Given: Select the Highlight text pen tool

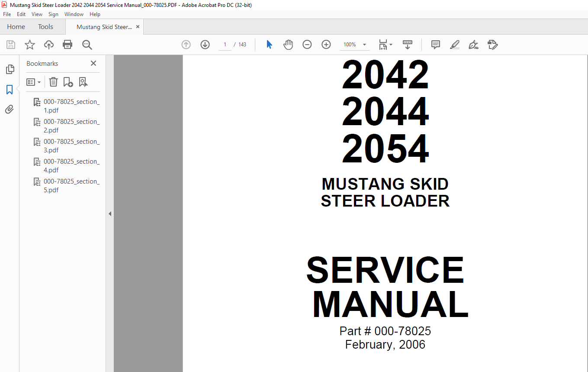Looking at the screenshot, I should [x=455, y=45].
